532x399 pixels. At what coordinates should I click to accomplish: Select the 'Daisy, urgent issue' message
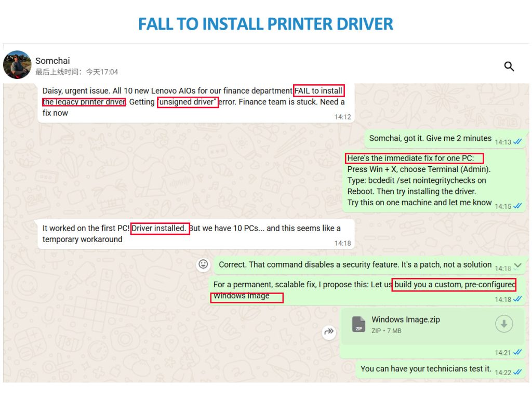tap(192, 102)
